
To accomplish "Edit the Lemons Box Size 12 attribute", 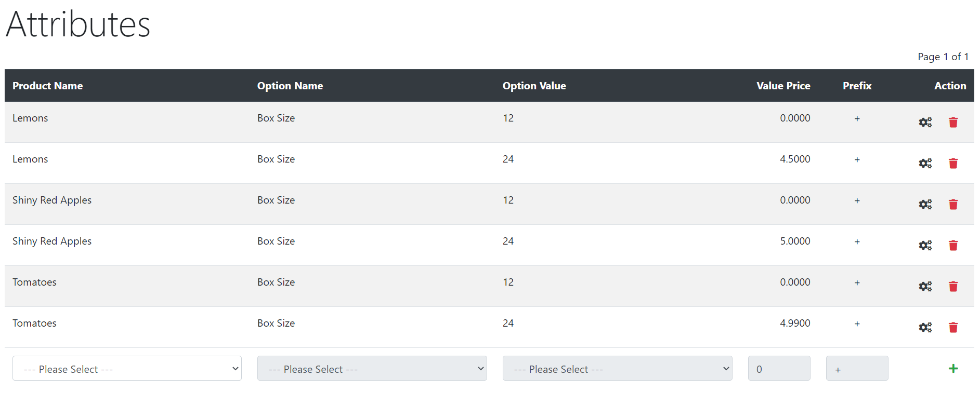I will point(925,122).
